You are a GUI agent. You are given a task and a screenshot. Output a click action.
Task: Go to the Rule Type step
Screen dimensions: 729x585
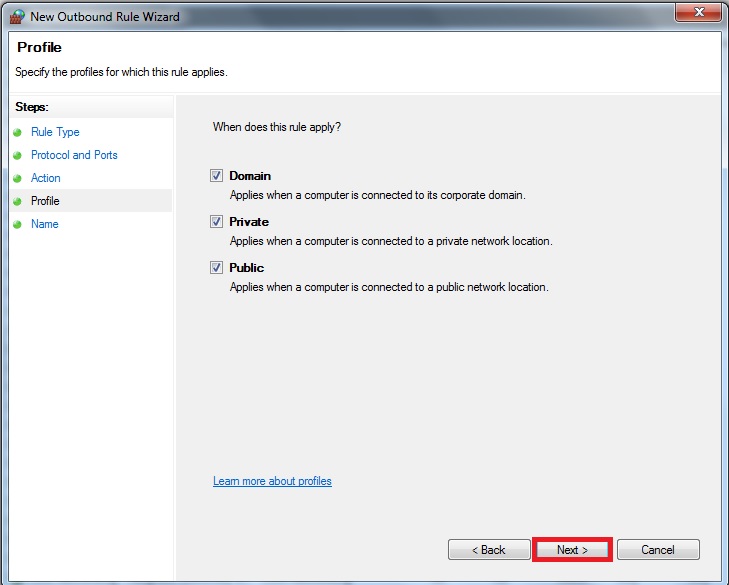coord(55,132)
